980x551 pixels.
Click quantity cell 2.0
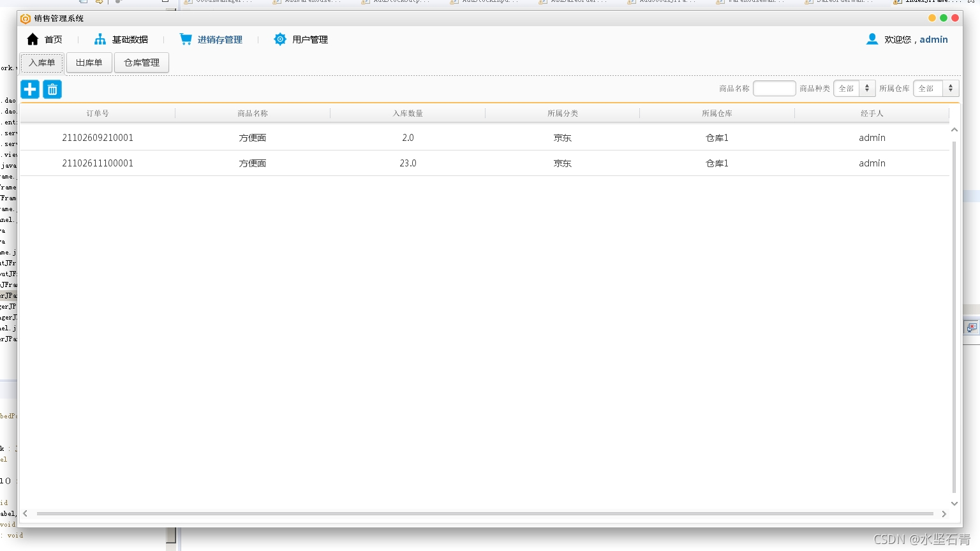pos(408,138)
